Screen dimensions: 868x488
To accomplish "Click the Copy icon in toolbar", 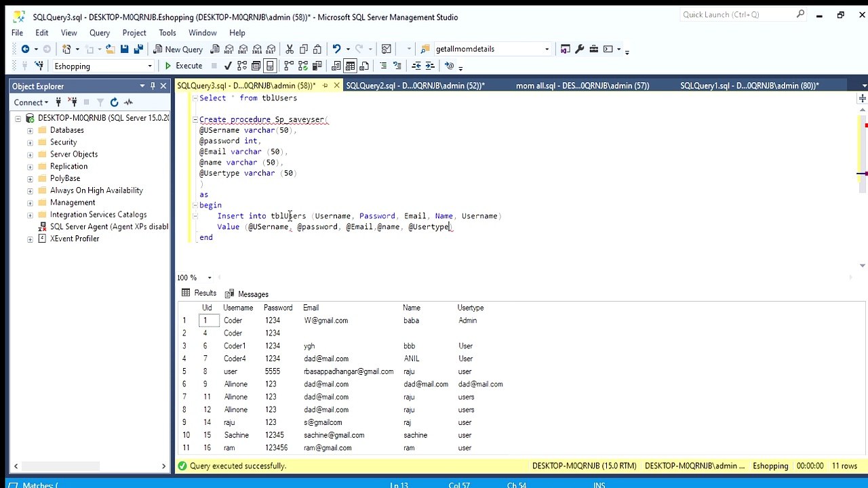I will (303, 49).
